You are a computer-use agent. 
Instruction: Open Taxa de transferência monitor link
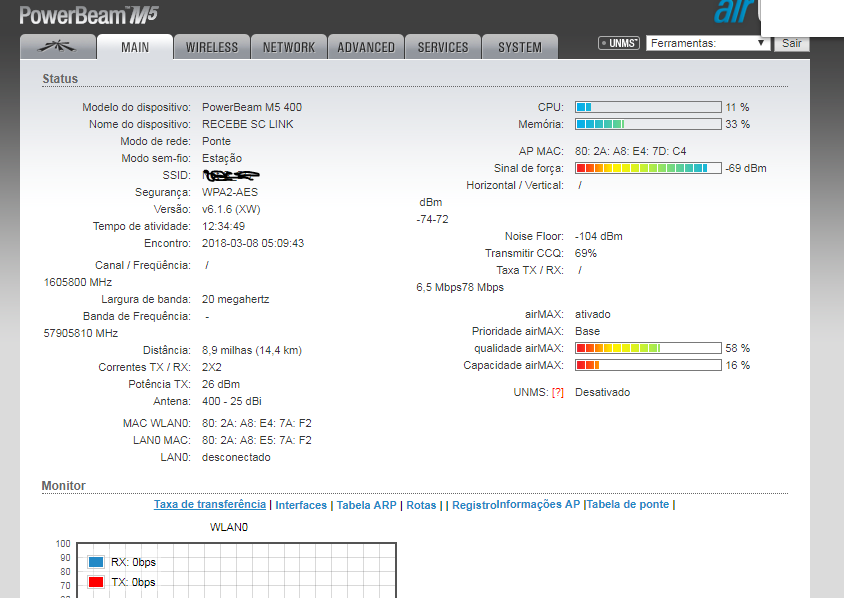point(210,504)
